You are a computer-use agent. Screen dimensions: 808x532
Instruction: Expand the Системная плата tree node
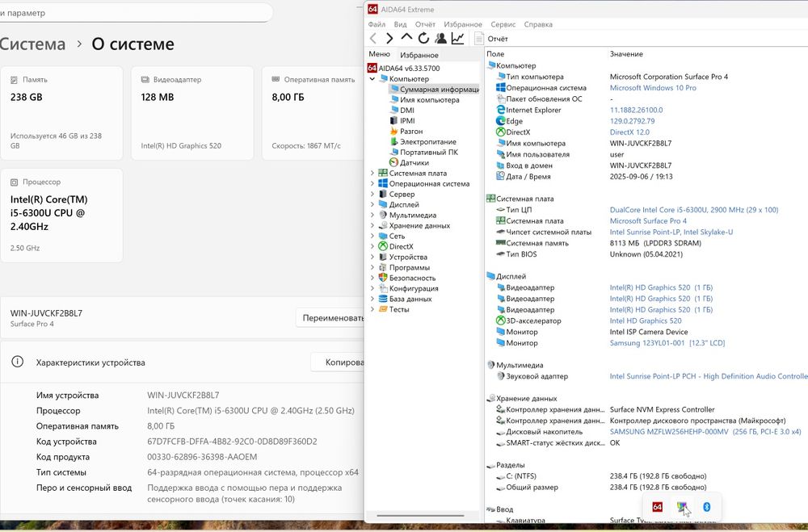point(372,173)
